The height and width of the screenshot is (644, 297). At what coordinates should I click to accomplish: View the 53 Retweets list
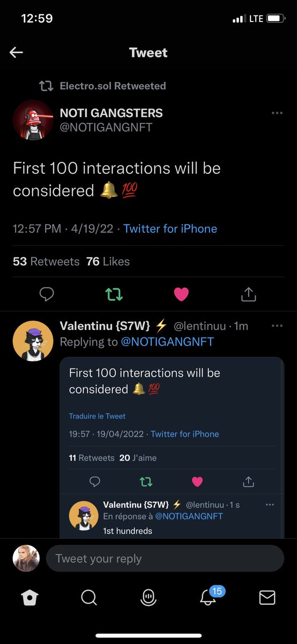[x=46, y=261]
